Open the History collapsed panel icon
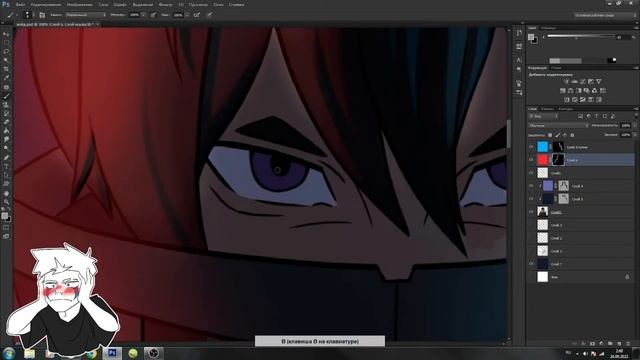640x360 pixels. pos(519,33)
